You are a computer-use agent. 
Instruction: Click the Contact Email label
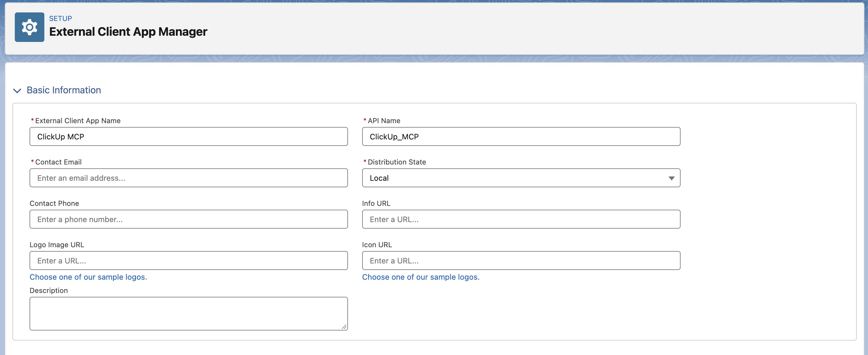58,162
